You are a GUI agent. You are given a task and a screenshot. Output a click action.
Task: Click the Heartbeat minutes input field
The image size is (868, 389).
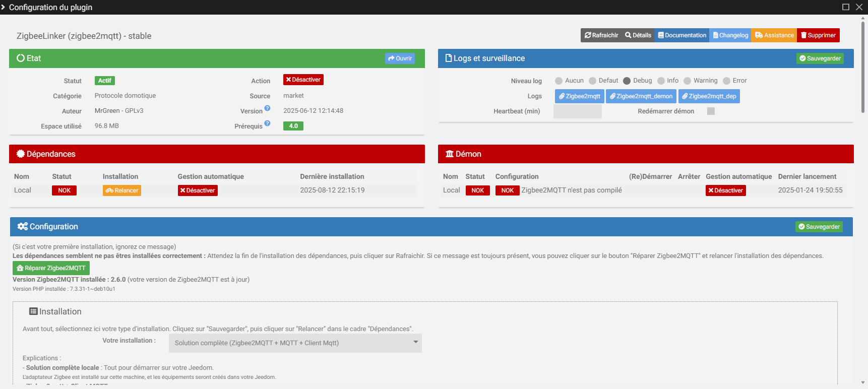577,111
